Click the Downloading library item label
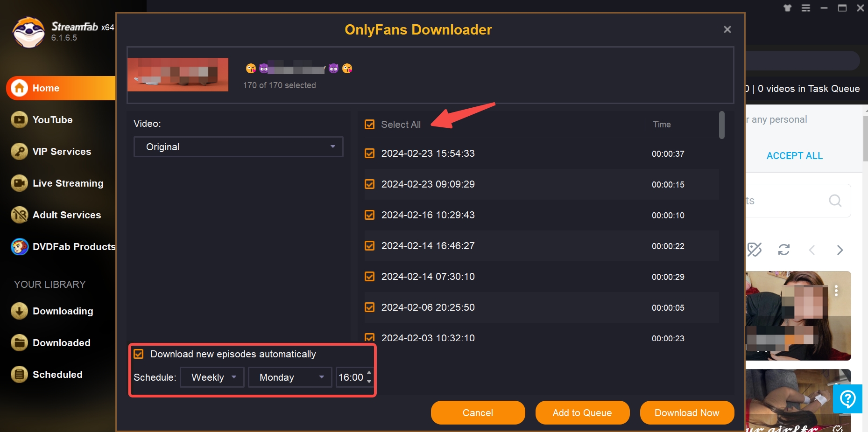This screenshot has height=432, width=868. click(x=63, y=311)
